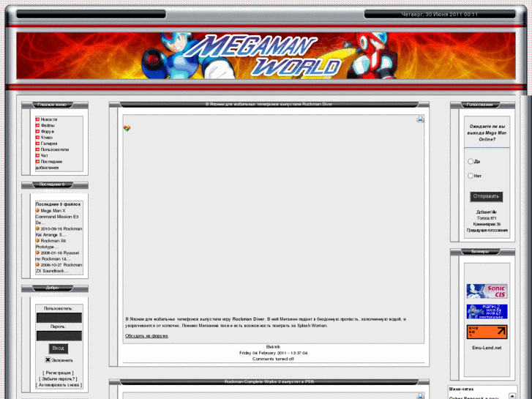
Task: Submit the poll with Отправить
Action: click(x=486, y=197)
